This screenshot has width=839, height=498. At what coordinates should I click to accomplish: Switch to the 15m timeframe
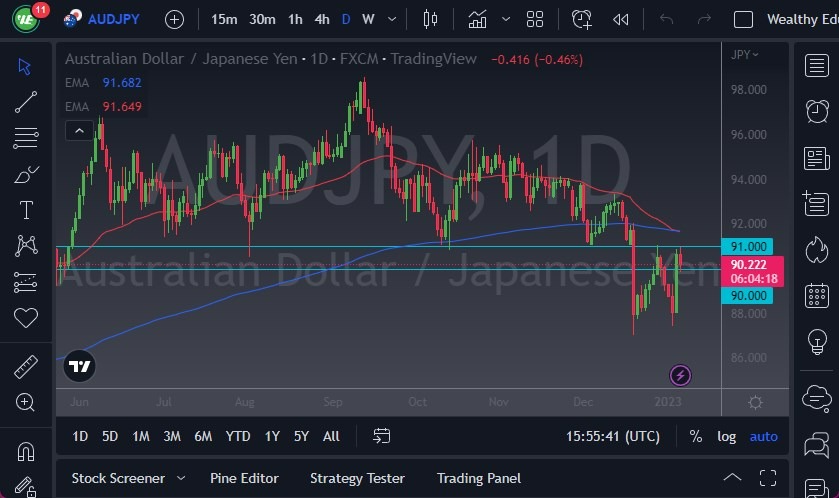(x=224, y=20)
